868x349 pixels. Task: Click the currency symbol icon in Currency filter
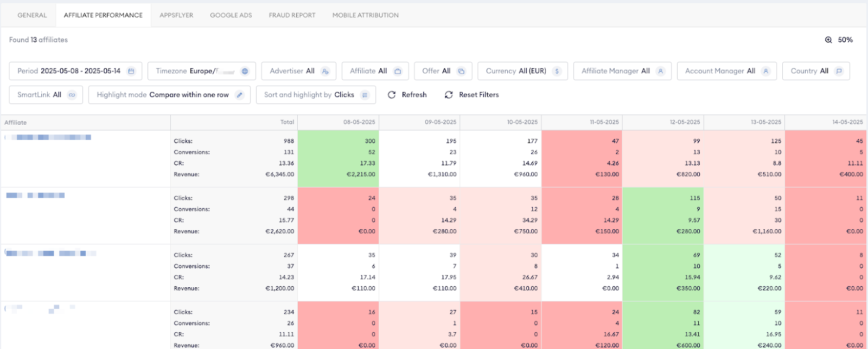coord(557,71)
